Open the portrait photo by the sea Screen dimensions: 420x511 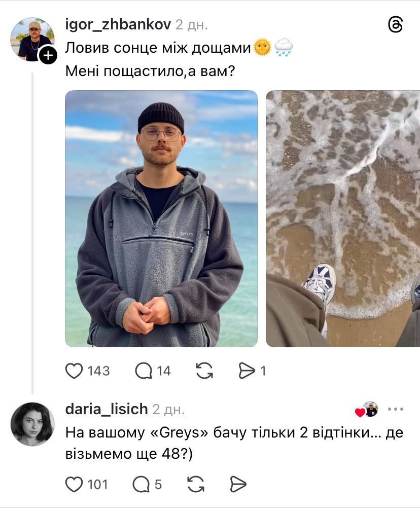[x=161, y=218]
